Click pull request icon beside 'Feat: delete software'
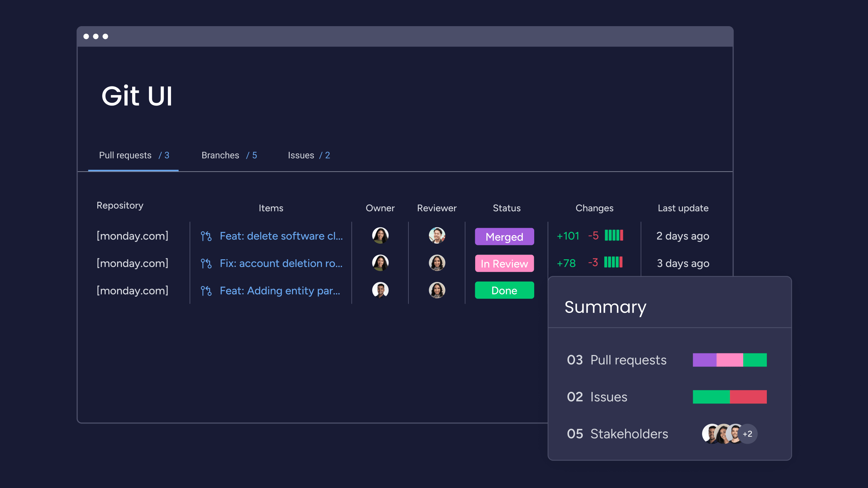Viewport: 868px width, 488px height. tap(206, 236)
